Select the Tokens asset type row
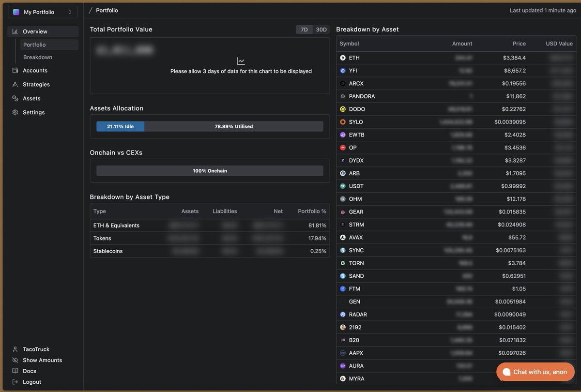 click(x=210, y=238)
